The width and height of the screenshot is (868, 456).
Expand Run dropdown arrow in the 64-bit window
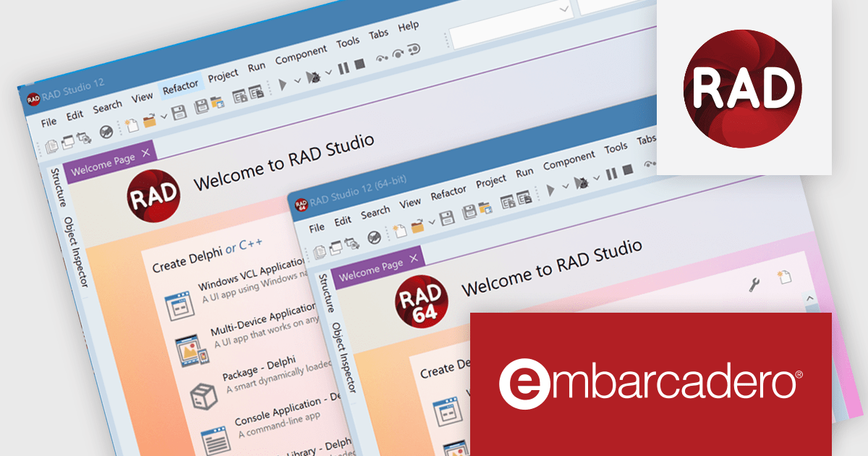[x=565, y=187]
